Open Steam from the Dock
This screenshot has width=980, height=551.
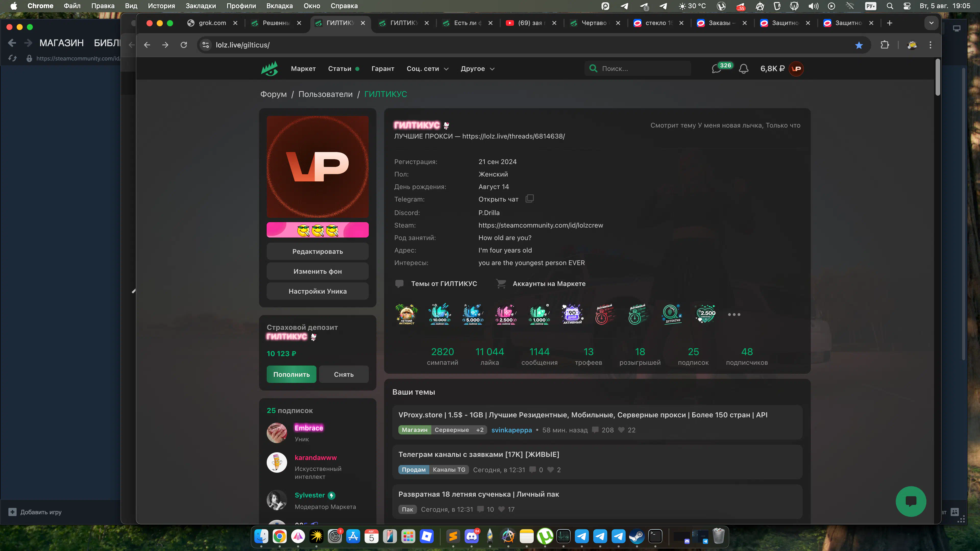click(x=637, y=536)
